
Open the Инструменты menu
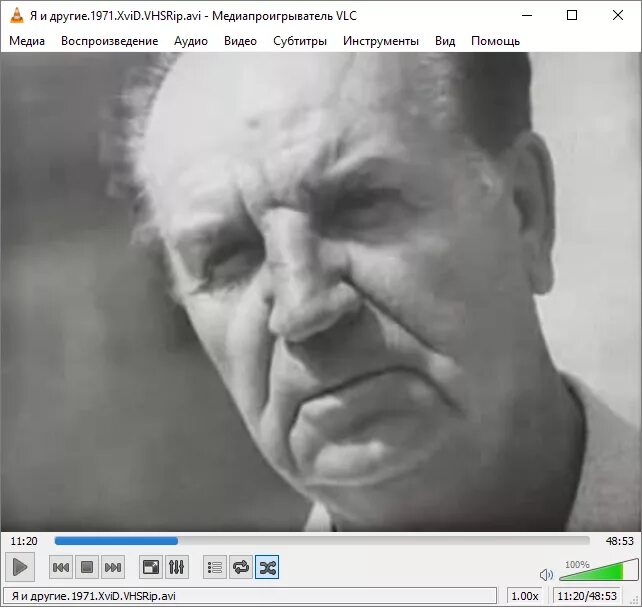coord(381,41)
